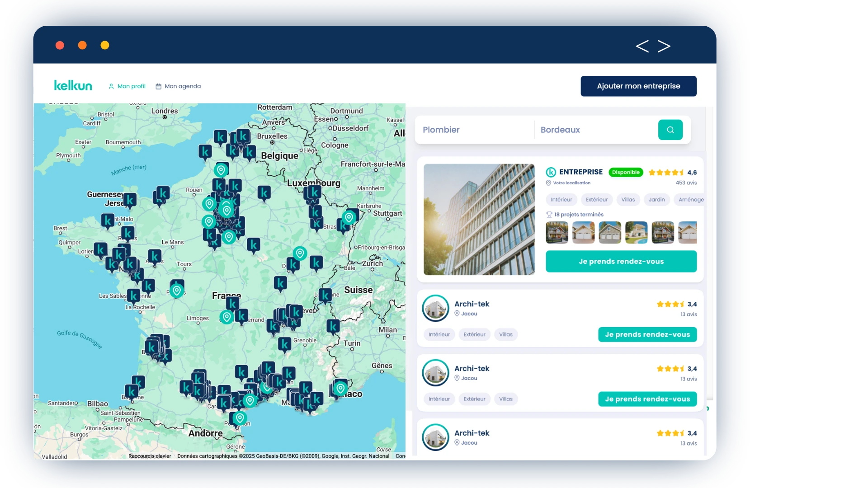Open Mon profil link
The image size is (868, 488).
(127, 86)
